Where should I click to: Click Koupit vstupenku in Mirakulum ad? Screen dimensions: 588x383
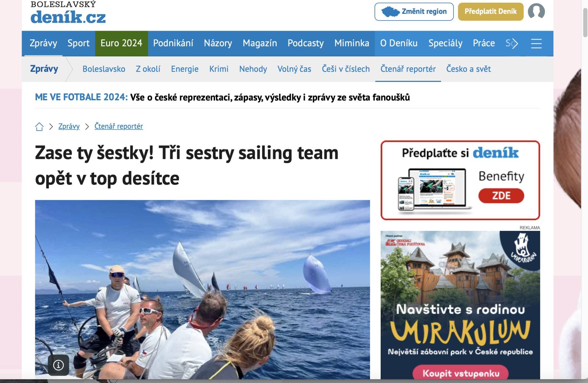(x=461, y=373)
